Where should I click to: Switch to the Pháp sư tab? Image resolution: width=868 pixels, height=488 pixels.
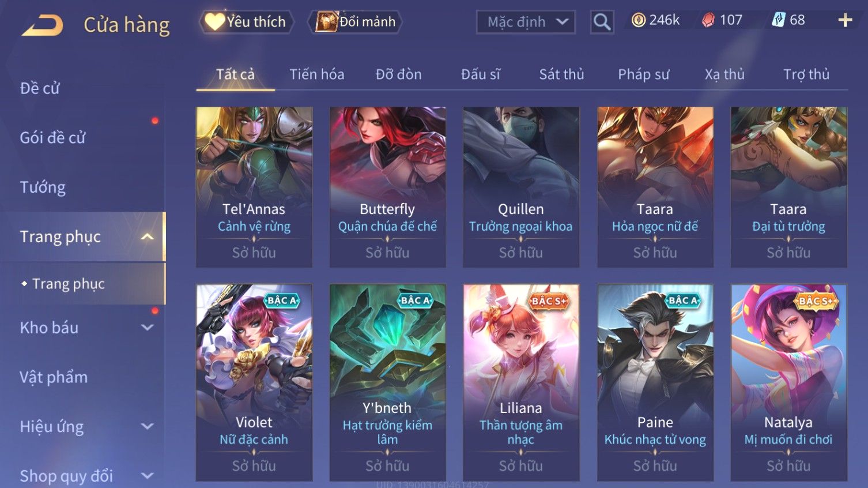[643, 74]
